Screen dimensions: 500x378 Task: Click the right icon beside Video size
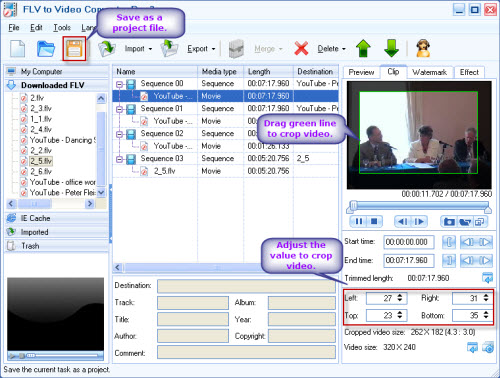click(488, 348)
